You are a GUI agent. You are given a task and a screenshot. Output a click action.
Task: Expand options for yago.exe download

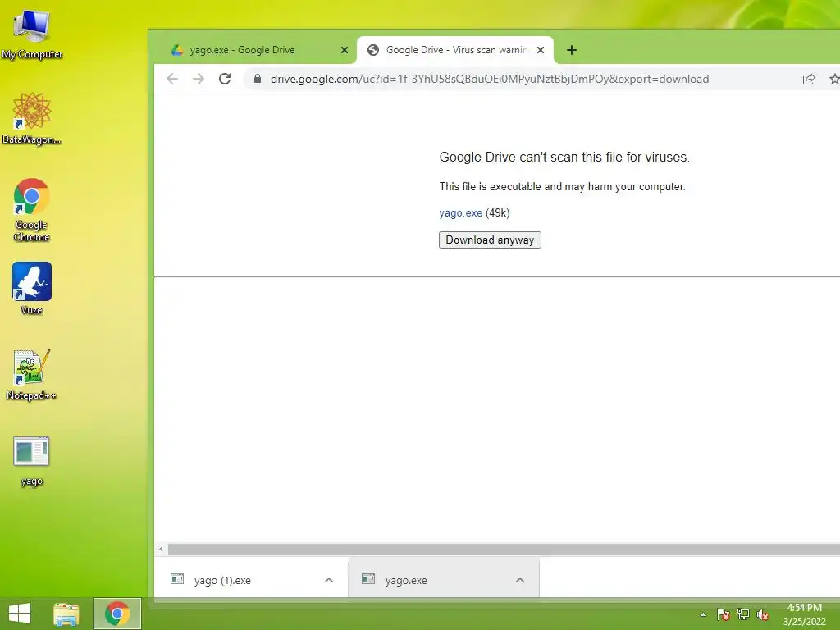click(519, 580)
